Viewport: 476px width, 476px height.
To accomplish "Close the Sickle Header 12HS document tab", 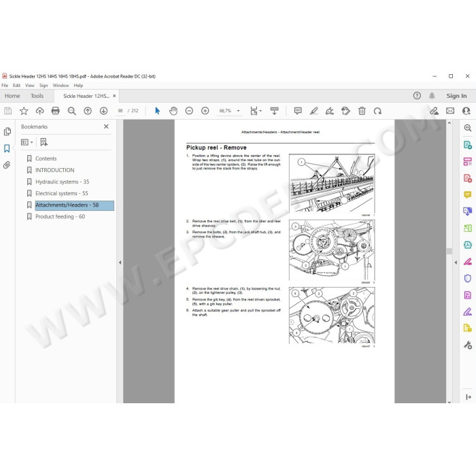I will (114, 96).
